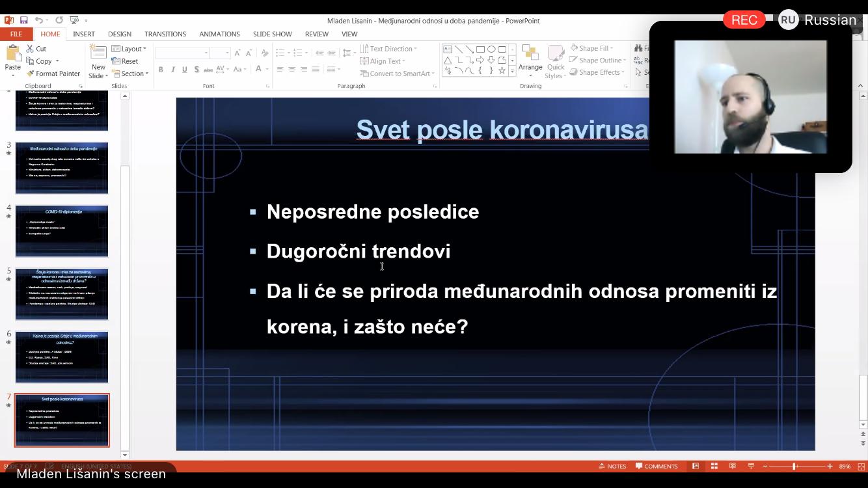The width and height of the screenshot is (868, 488).
Task: Click Shape Effects button
Action: pyautogui.click(x=597, y=72)
